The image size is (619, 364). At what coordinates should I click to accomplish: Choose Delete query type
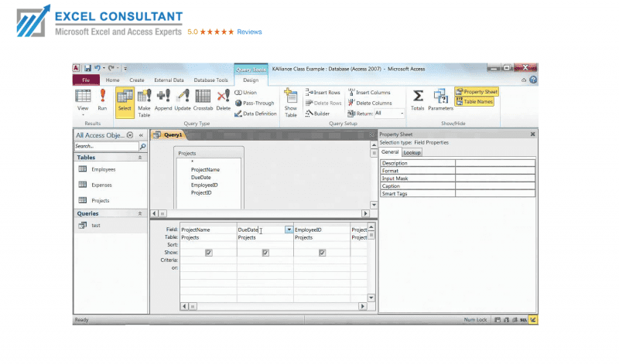point(223,100)
